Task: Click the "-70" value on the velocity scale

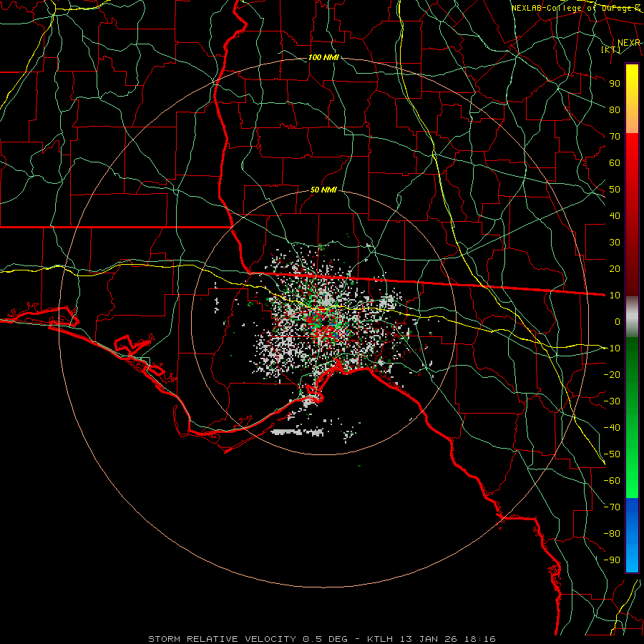Action: (x=612, y=507)
